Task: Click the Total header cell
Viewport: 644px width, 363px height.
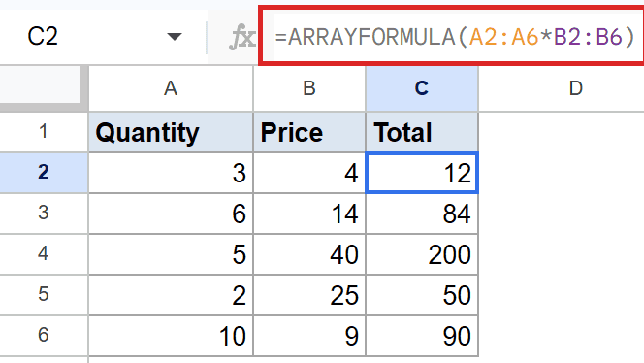Action: tap(422, 132)
